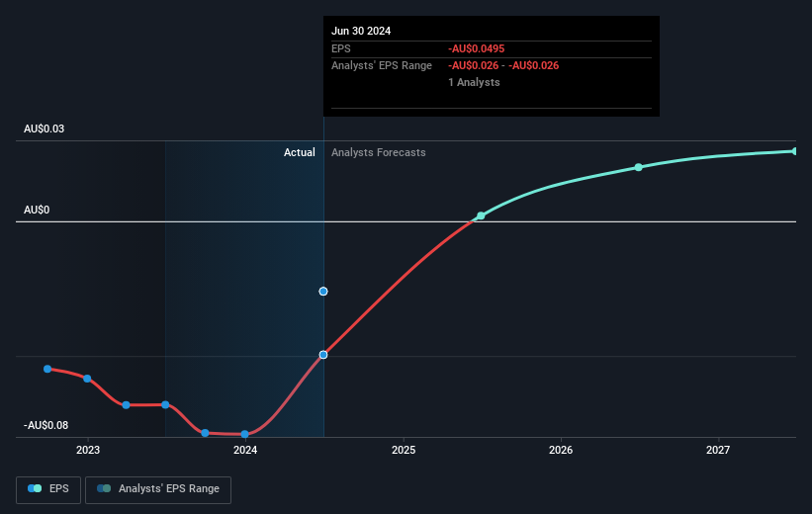Select the June 2024 actual EPS point
The image size is (812, 514).
point(323,355)
